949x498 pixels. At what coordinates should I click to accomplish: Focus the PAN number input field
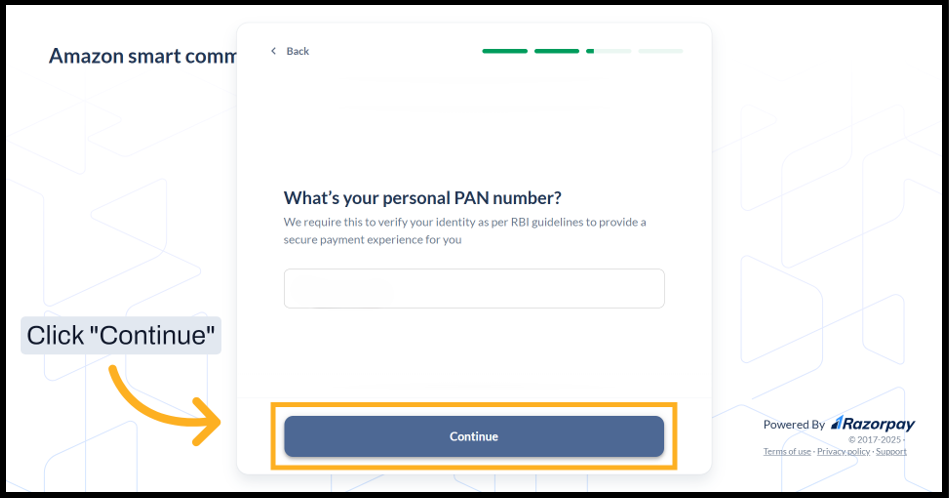[474, 288]
